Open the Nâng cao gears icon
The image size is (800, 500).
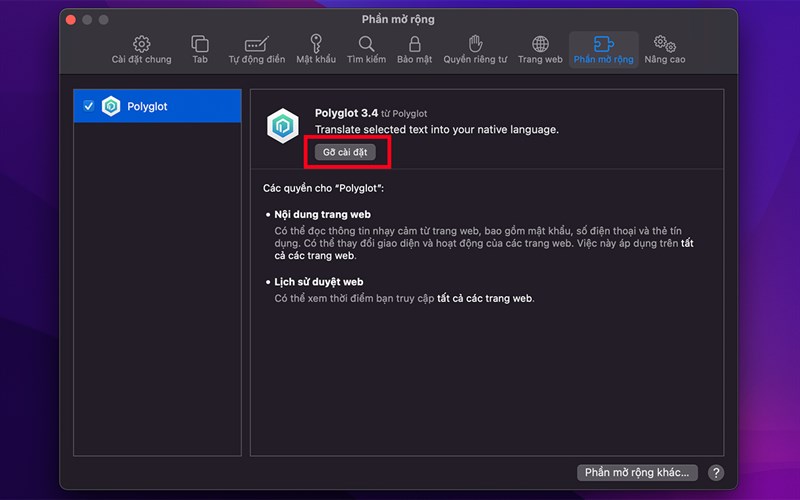(x=664, y=44)
